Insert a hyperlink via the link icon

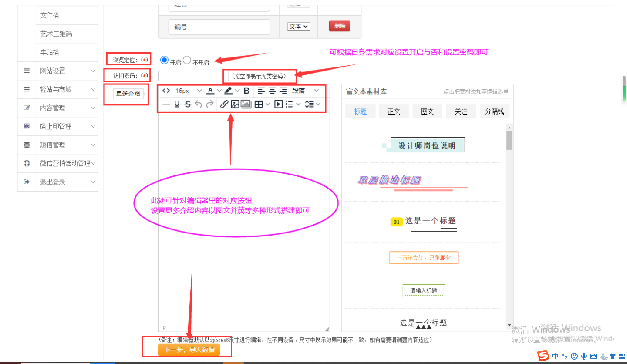tap(224, 104)
